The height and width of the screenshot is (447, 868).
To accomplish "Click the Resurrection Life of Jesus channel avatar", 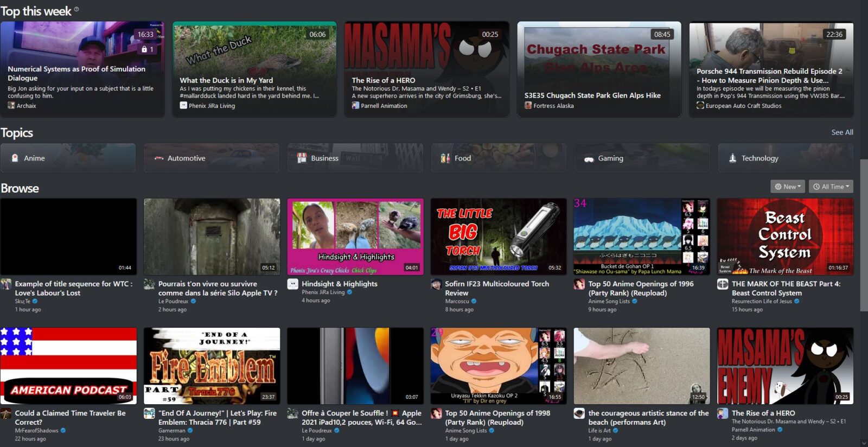I will pyautogui.click(x=723, y=284).
